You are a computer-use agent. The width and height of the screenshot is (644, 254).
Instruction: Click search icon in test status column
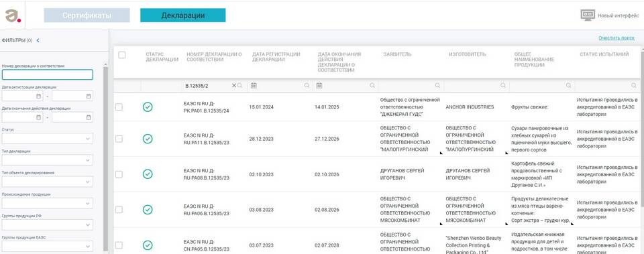pos(634,85)
